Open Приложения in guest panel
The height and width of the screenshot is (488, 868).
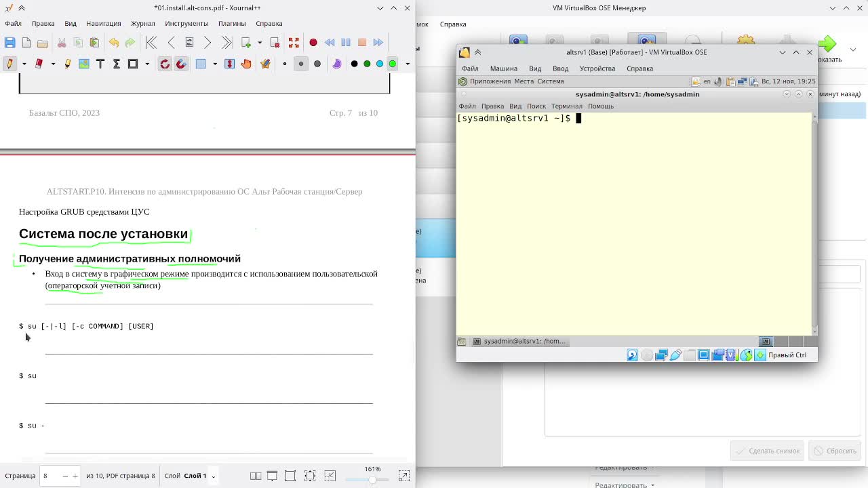pos(490,81)
